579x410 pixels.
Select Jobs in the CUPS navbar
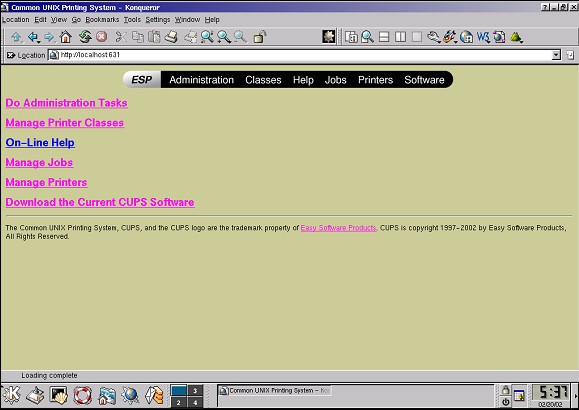coord(336,80)
